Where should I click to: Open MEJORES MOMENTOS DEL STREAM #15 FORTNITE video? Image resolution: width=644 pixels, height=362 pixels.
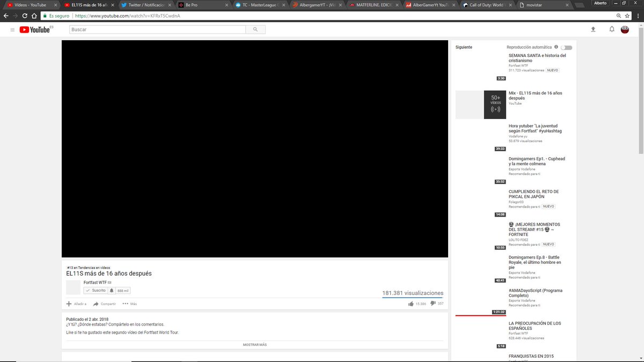point(535,229)
